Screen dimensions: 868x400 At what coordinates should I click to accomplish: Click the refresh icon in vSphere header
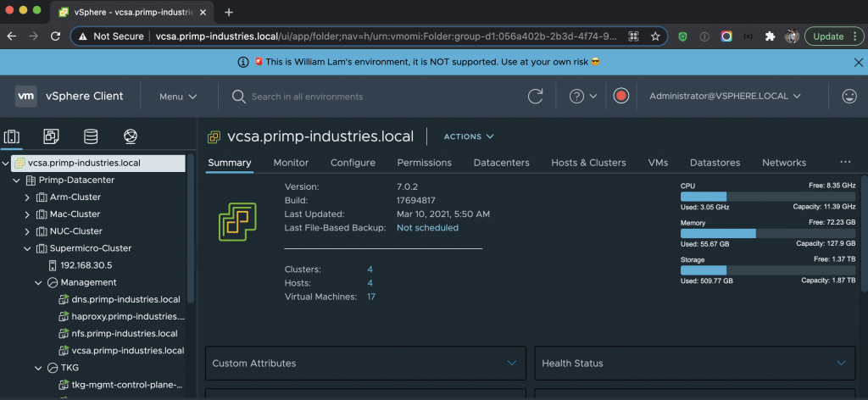[x=535, y=97]
